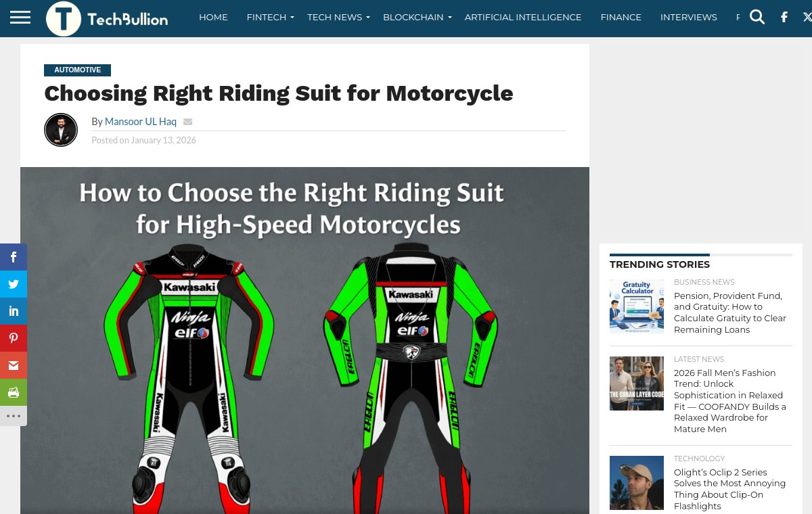Click the search magnifier icon
The image size is (812, 514).
(x=757, y=17)
